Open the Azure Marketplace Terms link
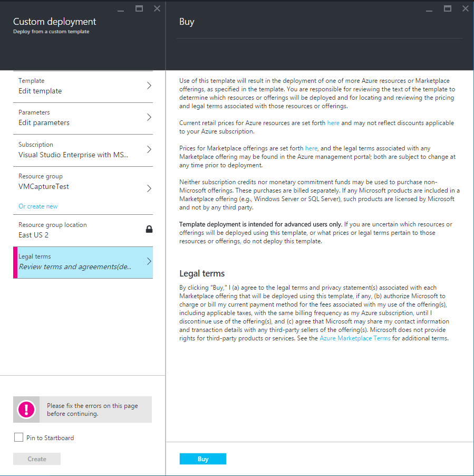 pos(355,338)
